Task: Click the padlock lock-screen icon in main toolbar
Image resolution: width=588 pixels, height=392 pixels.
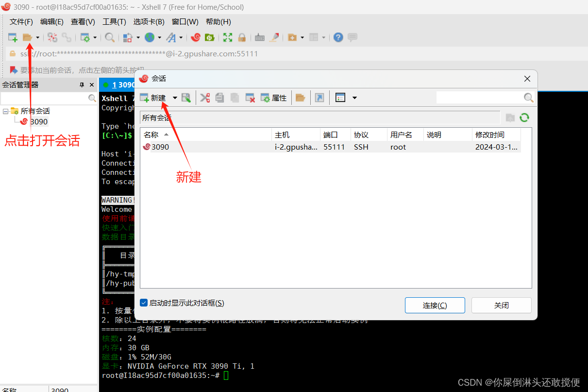Action: (x=241, y=37)
